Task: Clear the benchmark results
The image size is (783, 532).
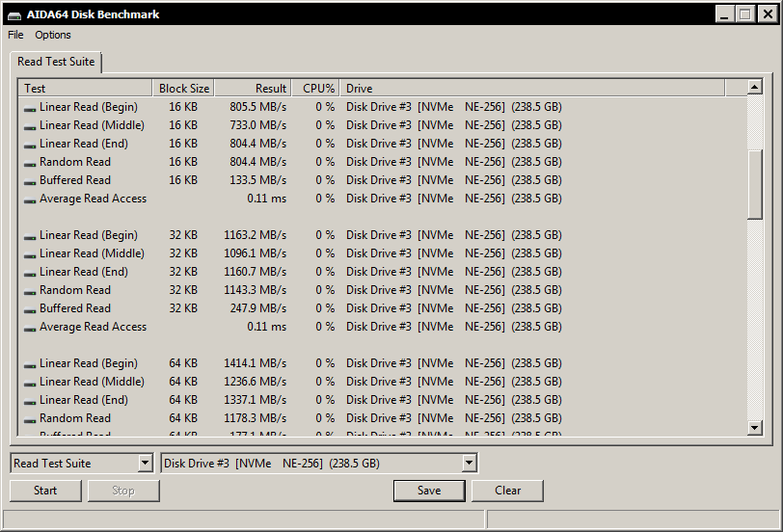Action: (x=507, y=491)
